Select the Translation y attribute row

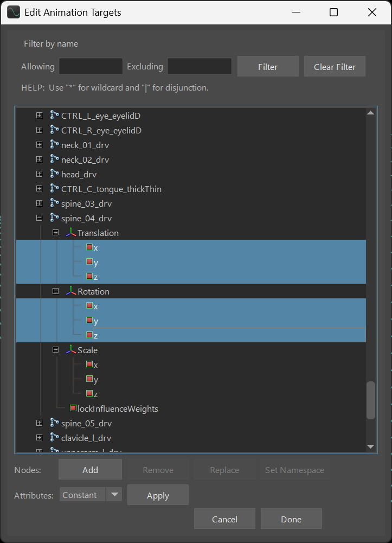(95, 263)
